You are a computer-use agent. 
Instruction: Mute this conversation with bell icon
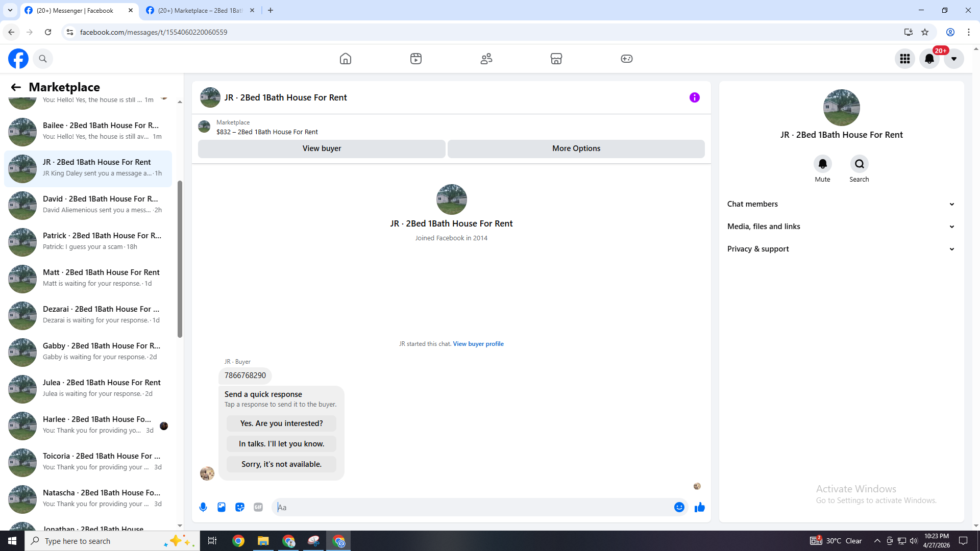823,164
